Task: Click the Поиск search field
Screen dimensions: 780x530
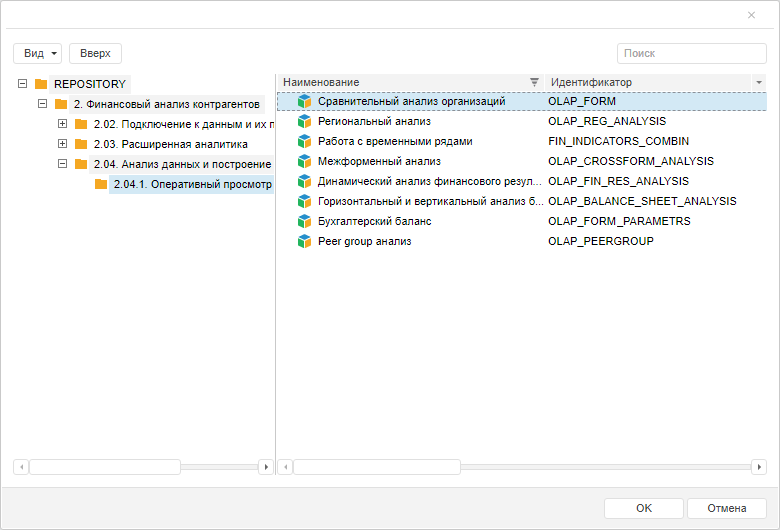Action: click(691, 53)
